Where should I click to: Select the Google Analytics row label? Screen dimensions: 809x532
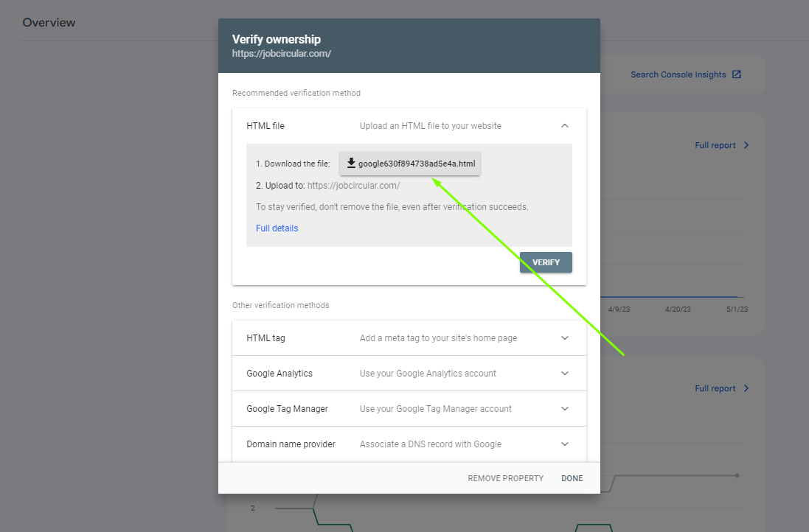point(279,374)
